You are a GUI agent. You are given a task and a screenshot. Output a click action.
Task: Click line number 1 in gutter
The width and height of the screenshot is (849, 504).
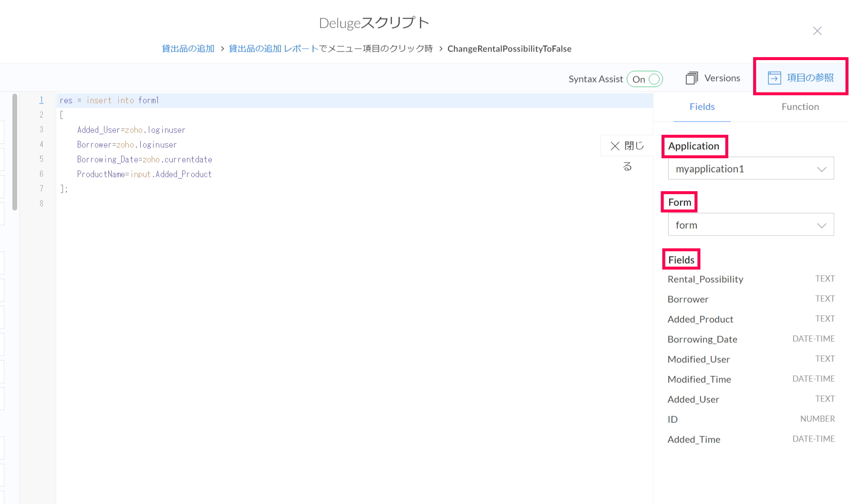tap(41, 100)
